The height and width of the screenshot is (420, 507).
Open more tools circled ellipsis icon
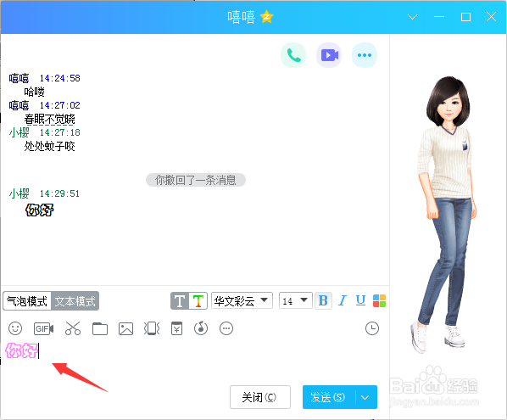click(x=226, y=328)
